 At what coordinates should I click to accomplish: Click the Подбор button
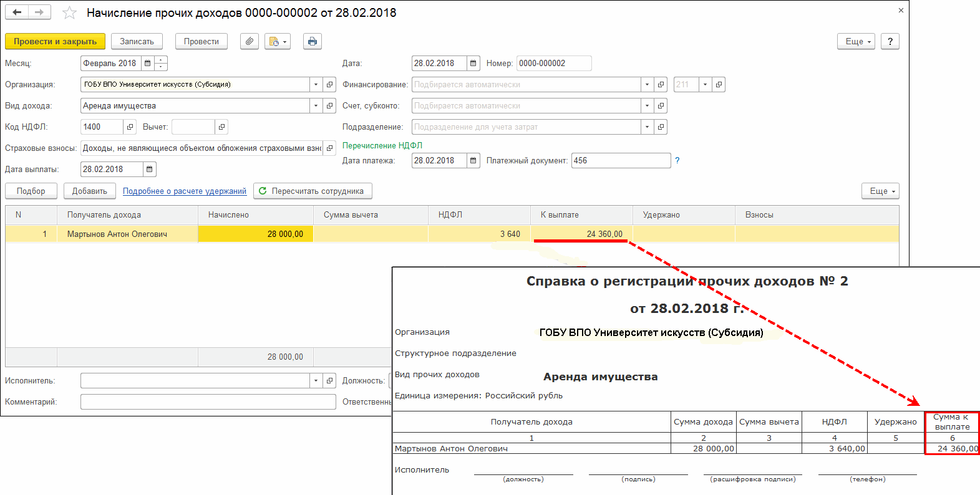coord(31,191)
